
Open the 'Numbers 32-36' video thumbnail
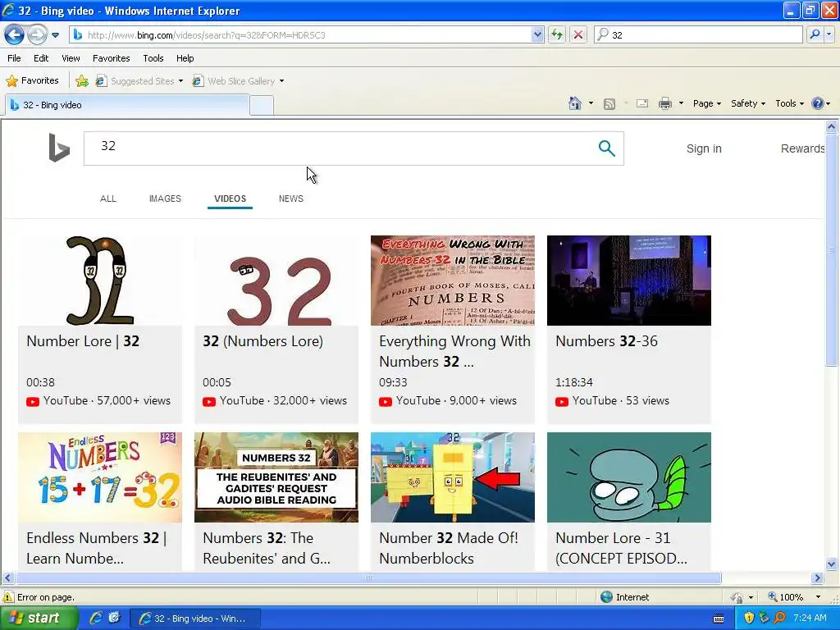tap(629, 281)
